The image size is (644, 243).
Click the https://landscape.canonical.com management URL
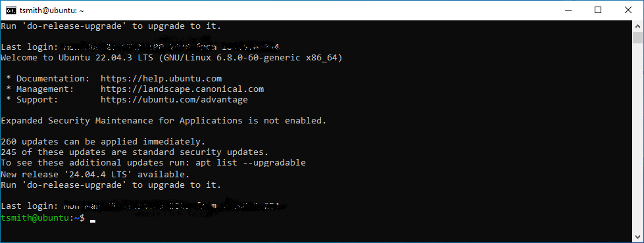(182, 89)
